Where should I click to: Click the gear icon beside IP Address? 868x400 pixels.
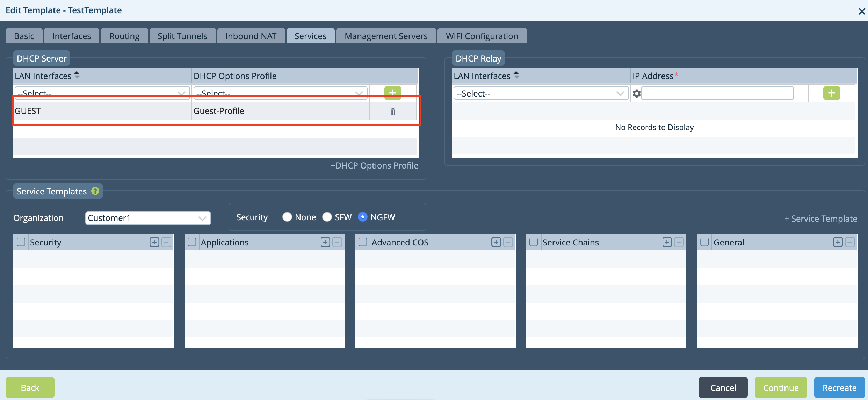tap(636, 94)
